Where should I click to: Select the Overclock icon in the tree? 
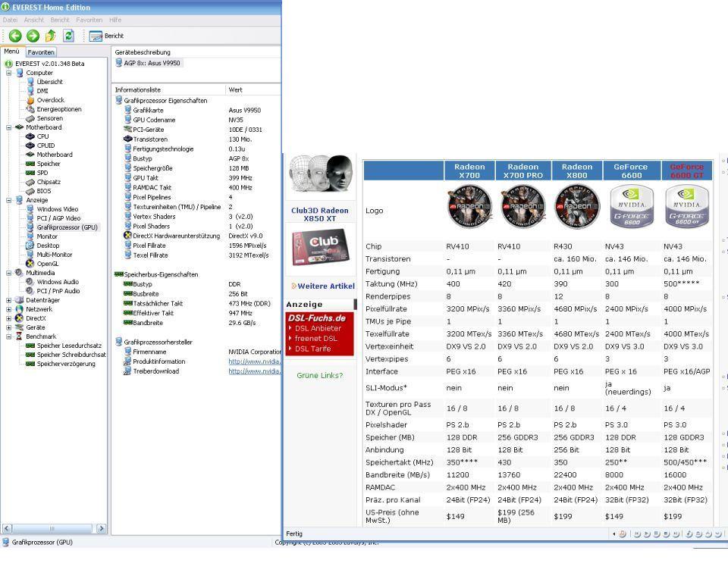point(30,100)
